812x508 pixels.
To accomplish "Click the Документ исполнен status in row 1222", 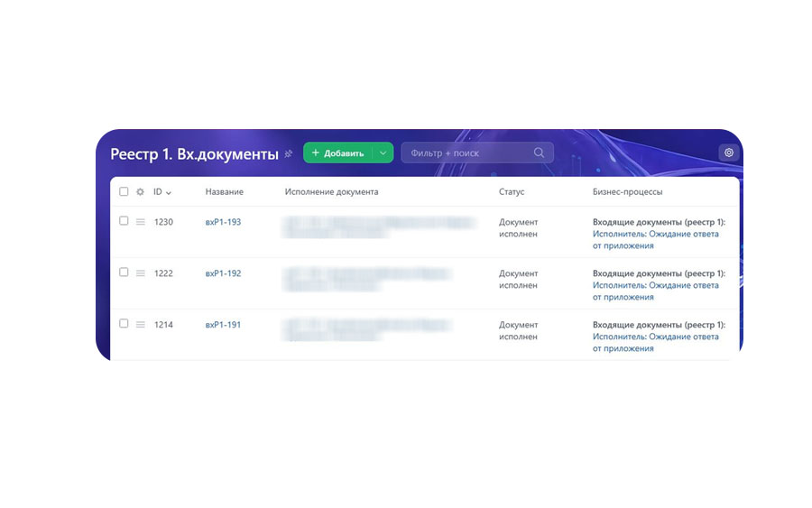I will (x=519, y=279).
